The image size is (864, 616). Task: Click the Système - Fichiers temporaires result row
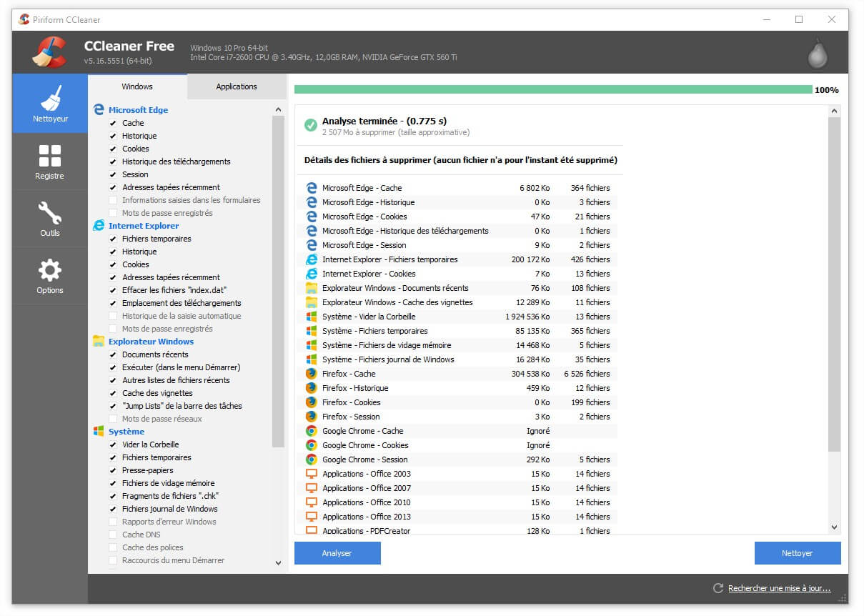click(429, 331)
